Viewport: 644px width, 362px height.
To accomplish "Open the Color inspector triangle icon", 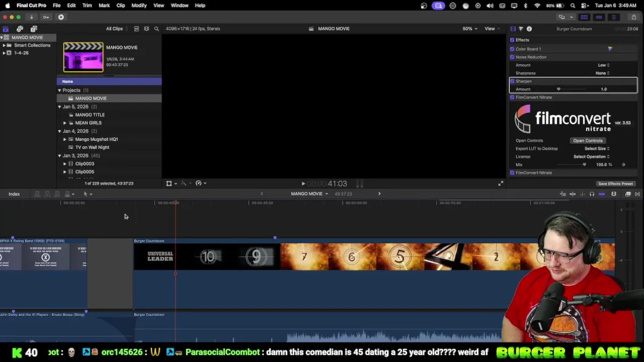I will (x=521, y=29).
